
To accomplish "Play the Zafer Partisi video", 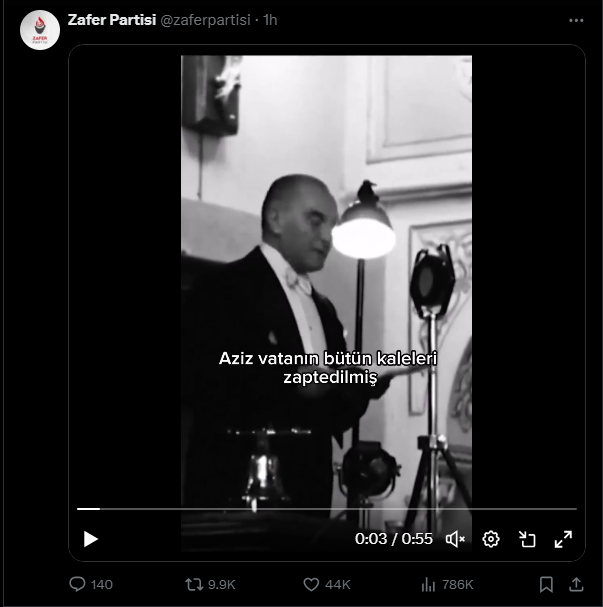I will (x=91, y=539).
